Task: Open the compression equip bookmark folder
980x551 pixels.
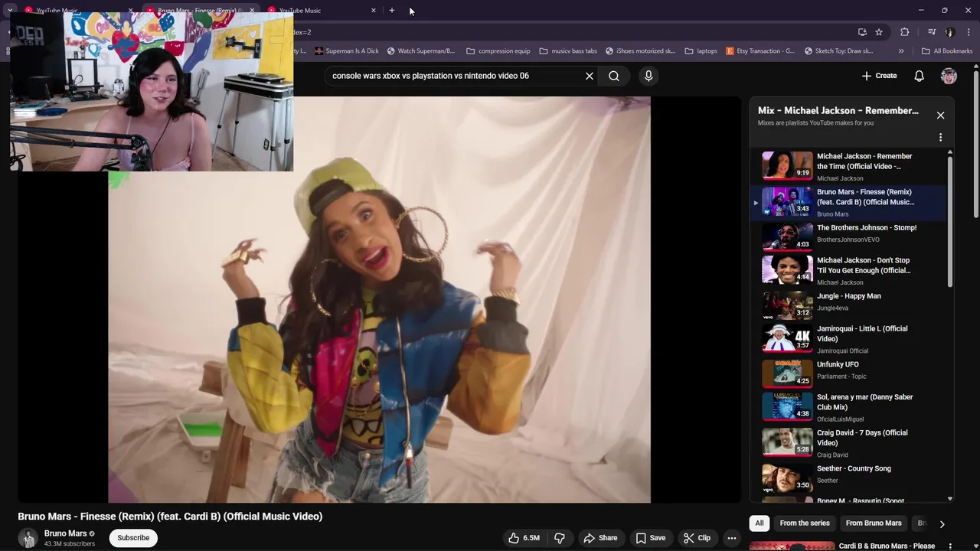Action: 498,51
